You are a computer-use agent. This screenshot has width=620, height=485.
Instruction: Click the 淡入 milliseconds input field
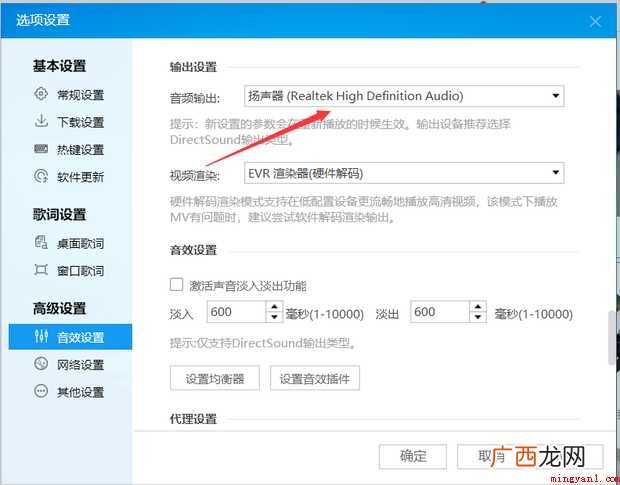(x=237, y=312)
